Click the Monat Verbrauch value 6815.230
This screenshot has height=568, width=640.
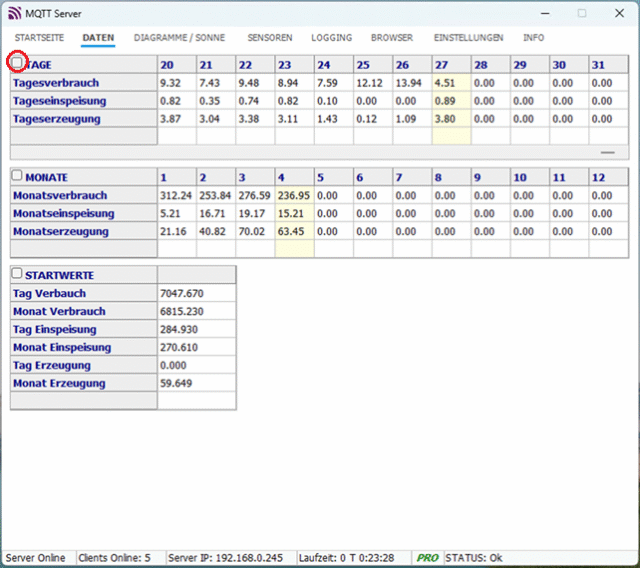pyautogui.click(x=197, y=311)
